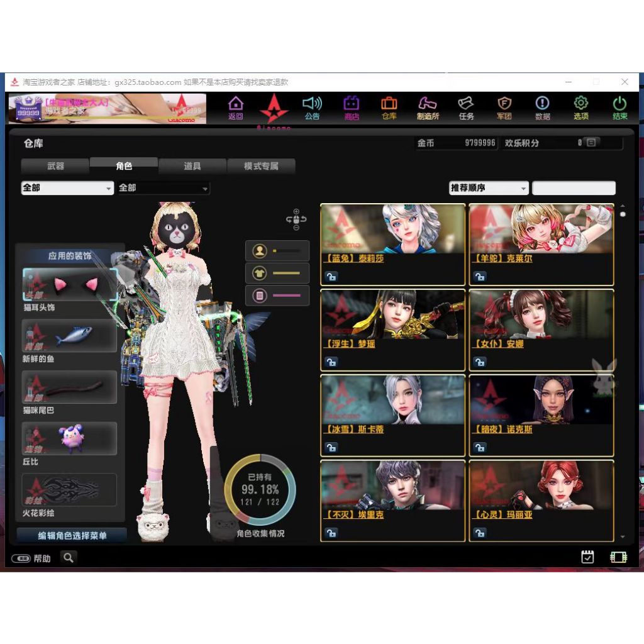Screen dimensions: 644x644
Task: Switch to the 模式专属 tab
Action: tap(261, 166)
